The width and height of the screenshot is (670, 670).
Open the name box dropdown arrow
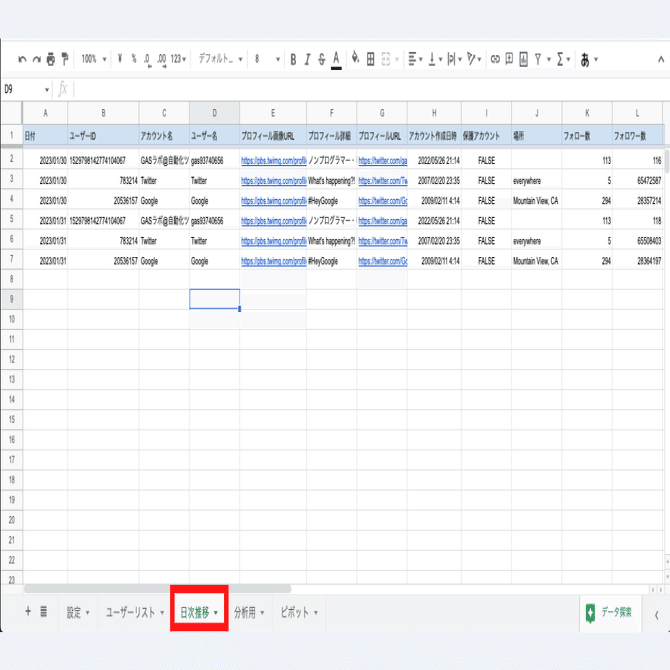pyautogui.click(x=47, y=90)
